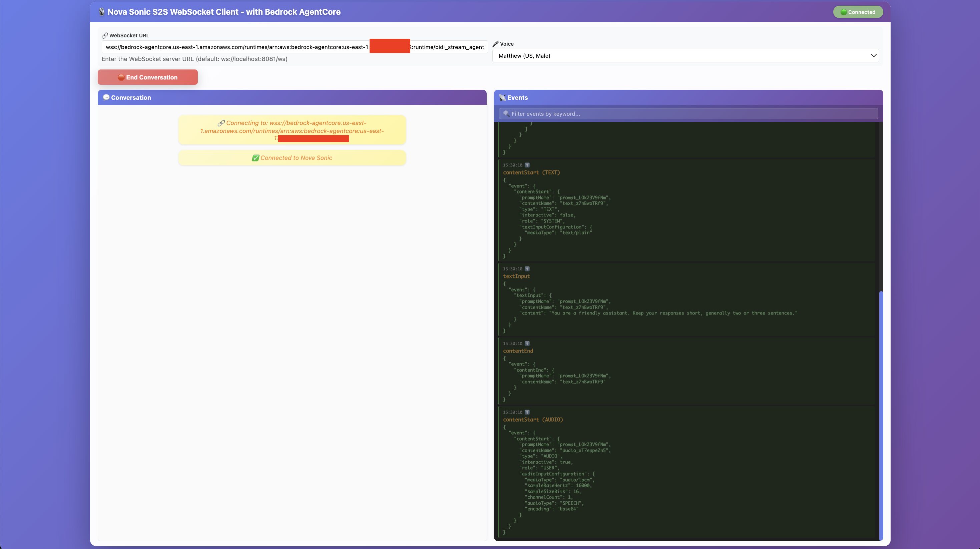The height and width of the screenshot is (549, 980).
Task: Click the up-arrow icon on contentStart (AUDIO) event
Action: pyautogui.click(x=527, y=412)
